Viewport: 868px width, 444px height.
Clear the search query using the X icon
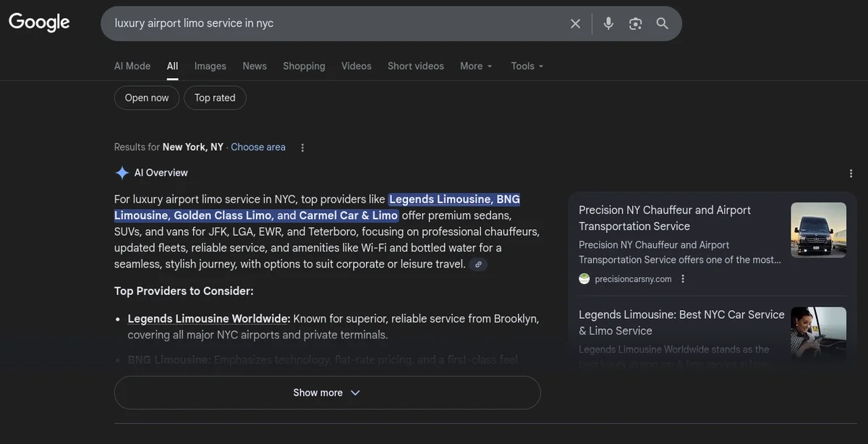(575, 23)
